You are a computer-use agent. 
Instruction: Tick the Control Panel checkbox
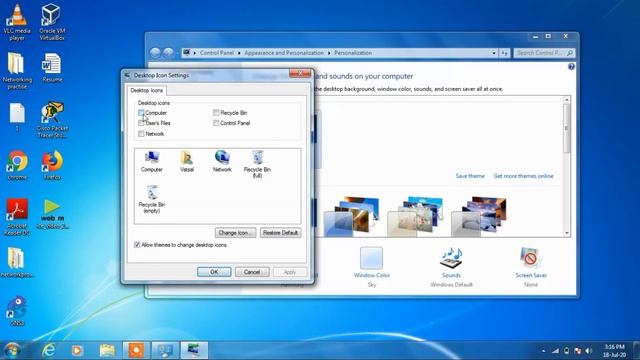click(216, 123)
